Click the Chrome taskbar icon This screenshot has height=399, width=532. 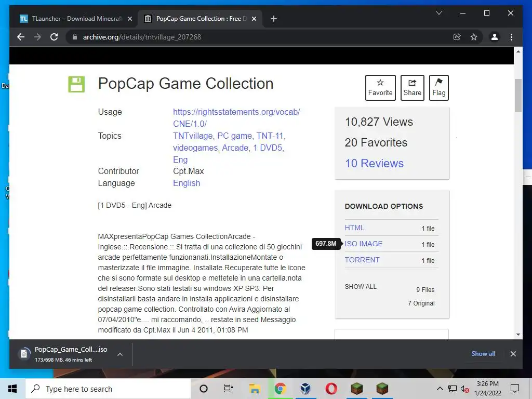280,389
